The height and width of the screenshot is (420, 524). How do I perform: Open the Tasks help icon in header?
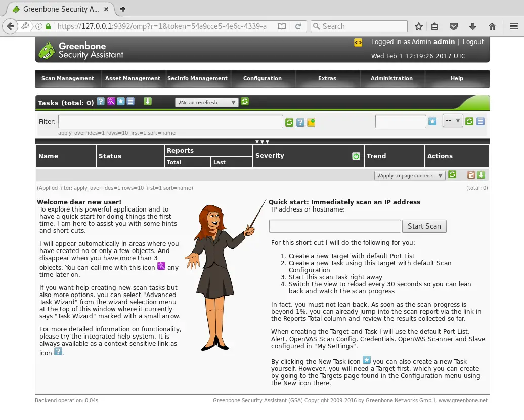click(x=101, y=101)
